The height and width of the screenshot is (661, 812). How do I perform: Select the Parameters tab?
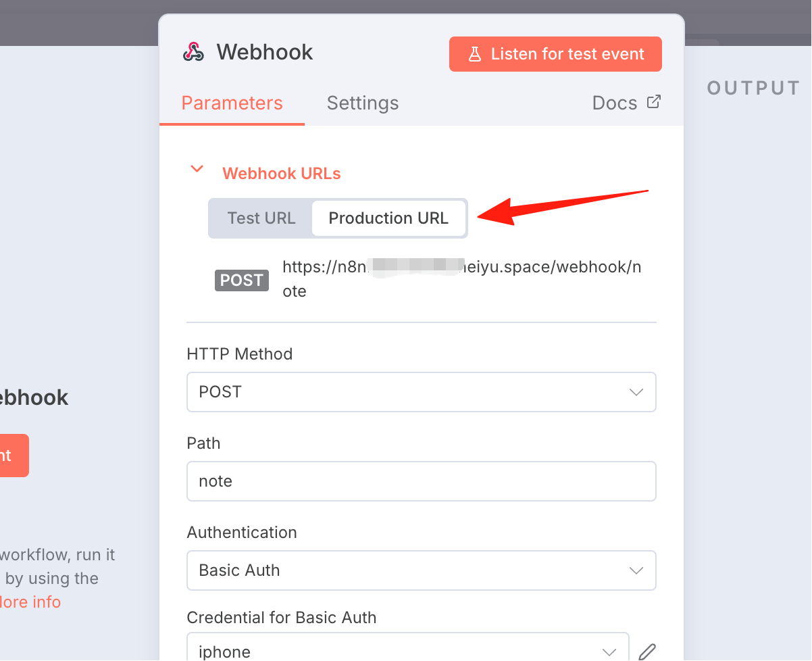pos(232,103)
